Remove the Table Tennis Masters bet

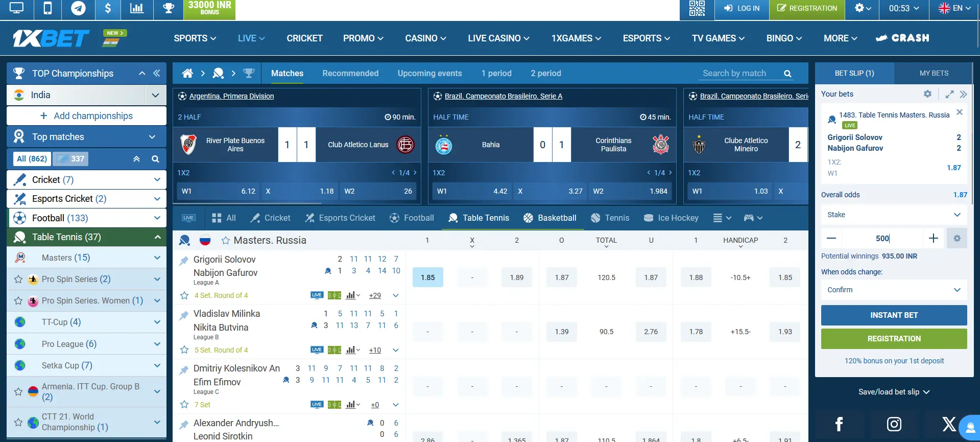point(959,112)
